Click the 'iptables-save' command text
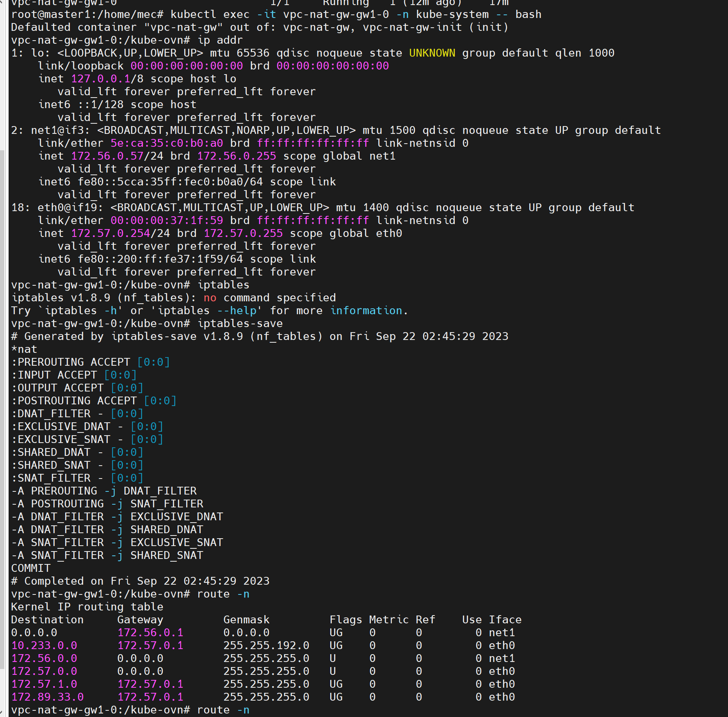 [x=240, y=323]
